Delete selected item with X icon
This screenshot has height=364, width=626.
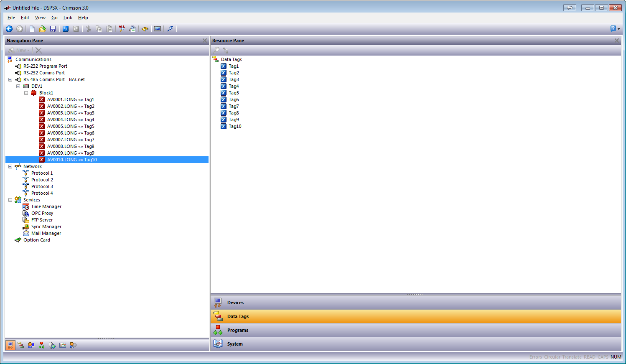pos(39,50)
